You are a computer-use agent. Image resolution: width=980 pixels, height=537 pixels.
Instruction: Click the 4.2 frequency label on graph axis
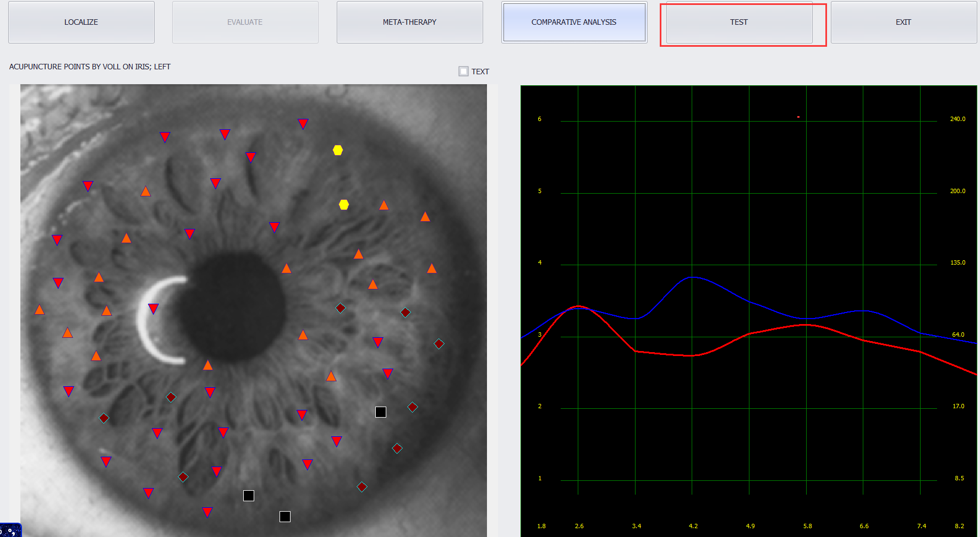coord(693,526)
